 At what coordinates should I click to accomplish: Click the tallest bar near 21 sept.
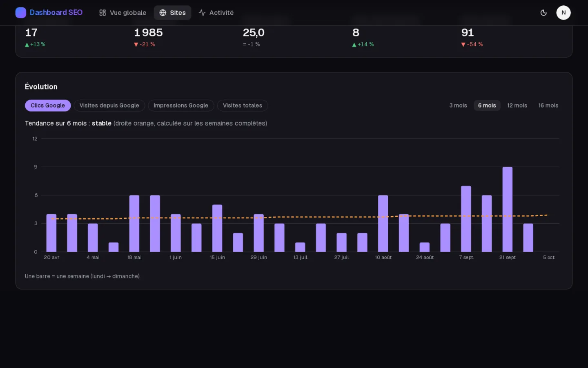508,209
